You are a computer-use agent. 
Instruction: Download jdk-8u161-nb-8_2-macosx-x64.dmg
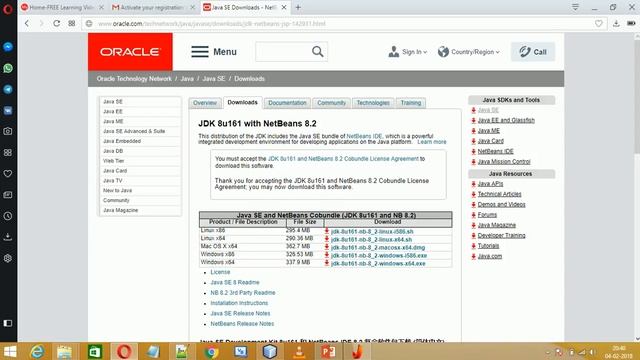point(378,247)
